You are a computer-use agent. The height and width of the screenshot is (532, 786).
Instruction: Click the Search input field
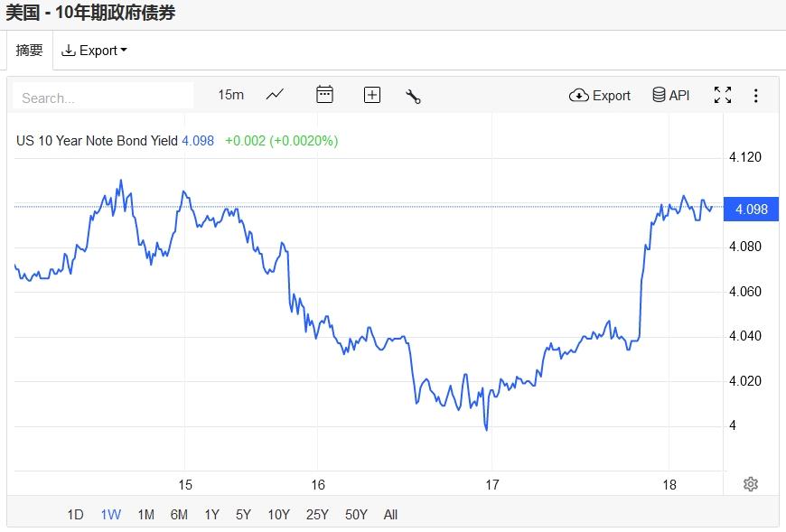pyautogui.click(x=103, y=97)
